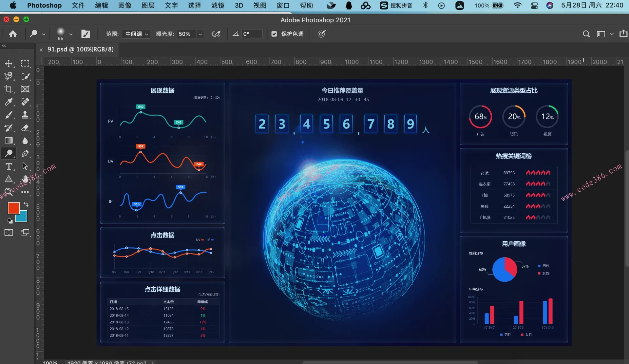Select the Eyedropper tool
629x364 pixels.
click(9, 102)
